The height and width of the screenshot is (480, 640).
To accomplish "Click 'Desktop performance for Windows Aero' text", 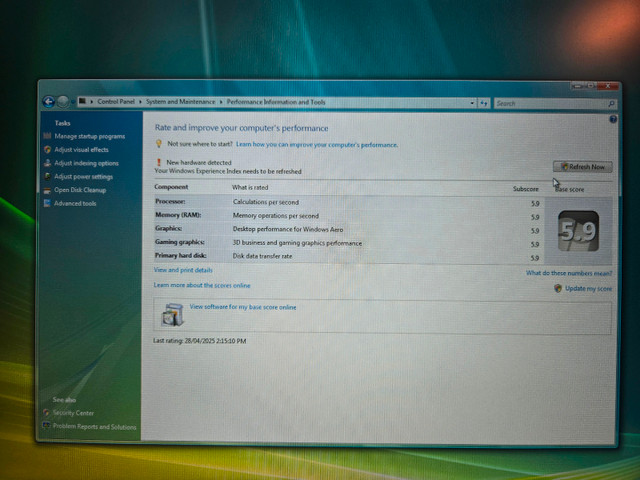I will pos(288,229).
